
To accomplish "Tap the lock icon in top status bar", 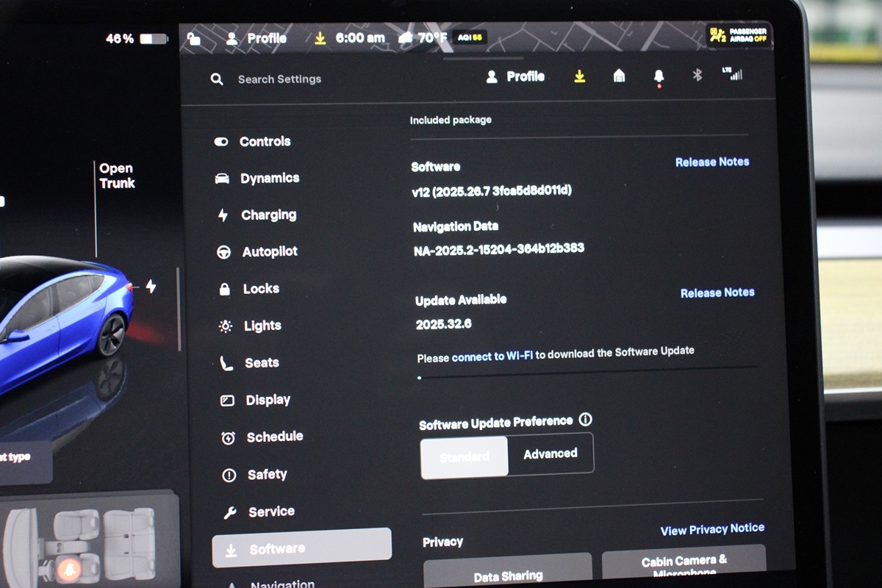I will pos(194,38).
